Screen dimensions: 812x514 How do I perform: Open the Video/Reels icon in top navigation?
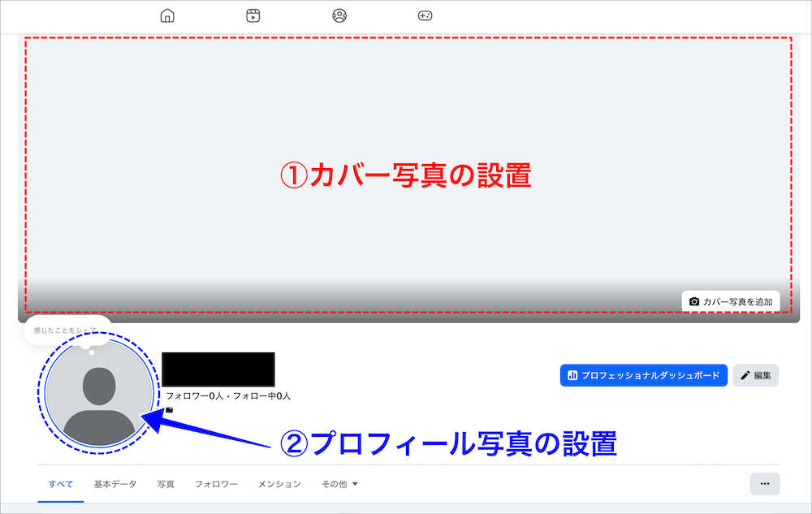[x=252, y=15]
